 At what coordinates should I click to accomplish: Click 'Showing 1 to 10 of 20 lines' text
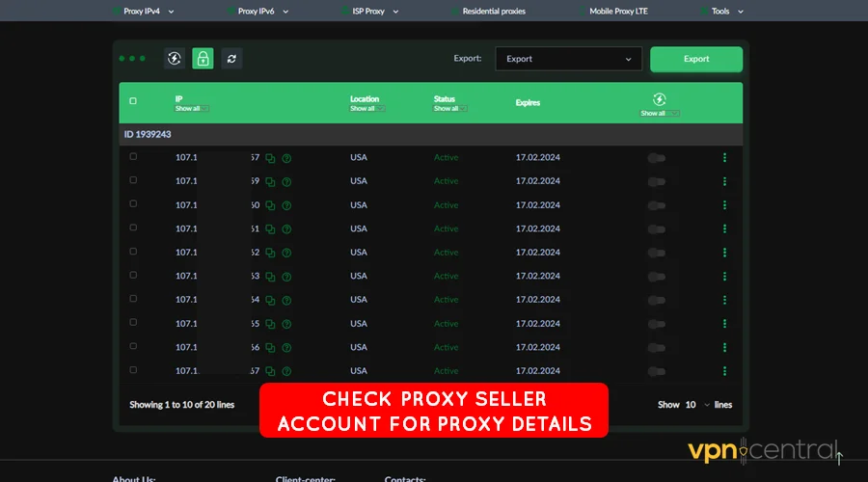point(181,405)
